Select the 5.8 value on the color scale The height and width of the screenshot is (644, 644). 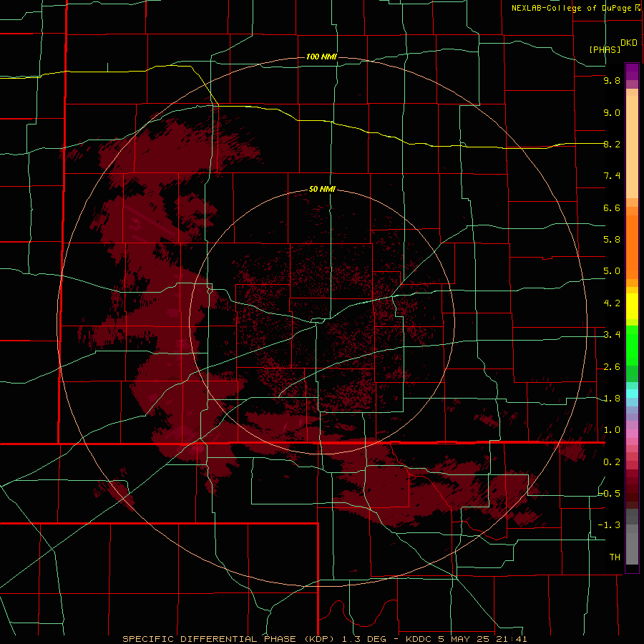click(x=612, y=240)
